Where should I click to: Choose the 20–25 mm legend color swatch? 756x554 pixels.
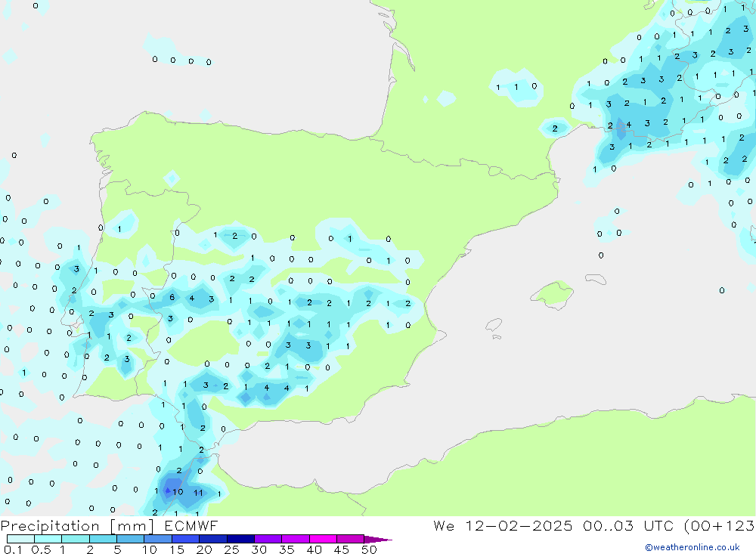(213, 539)
